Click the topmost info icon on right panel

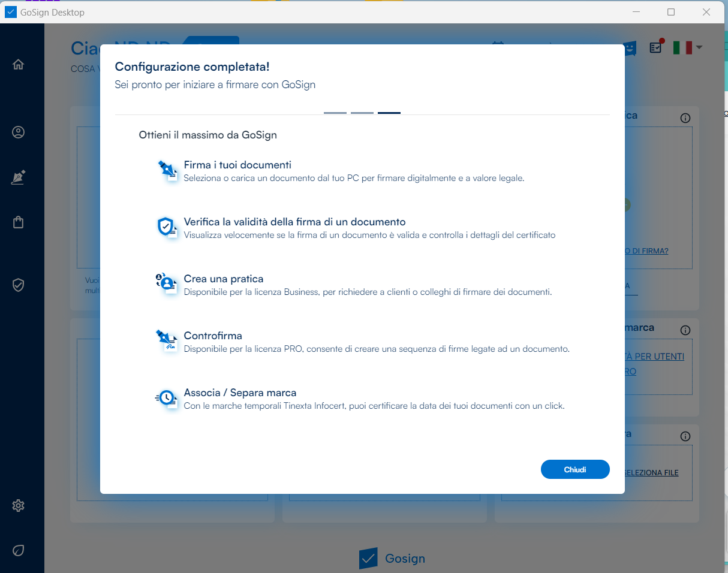pyautogui.click(x=685, y=118)
